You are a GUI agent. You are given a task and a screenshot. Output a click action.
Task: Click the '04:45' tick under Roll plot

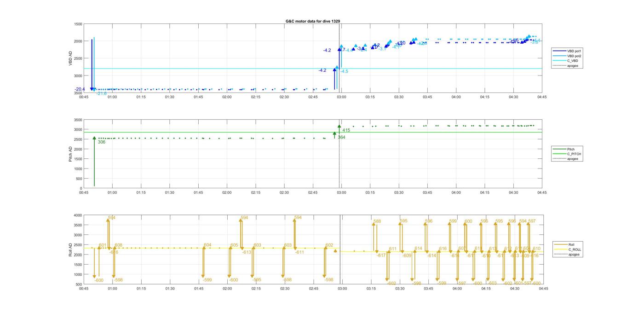click(x=543, y=289)
